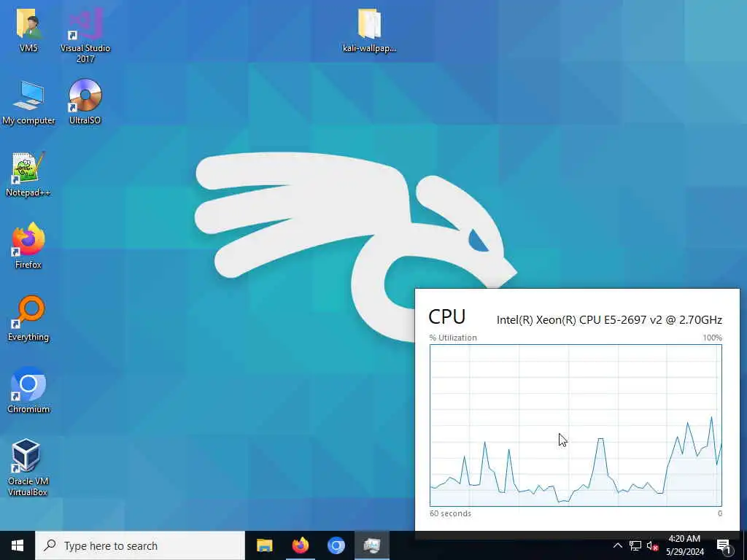Switch to Firefox in the taskbar
This screenshot has height=560, width=747.
click(x=300, y=545)
